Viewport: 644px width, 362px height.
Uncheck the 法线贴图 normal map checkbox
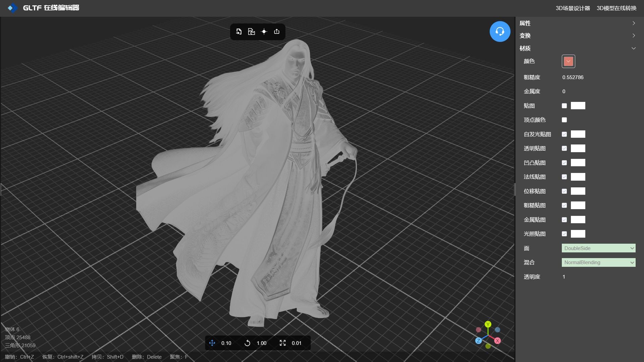click(x=564, y=177)
